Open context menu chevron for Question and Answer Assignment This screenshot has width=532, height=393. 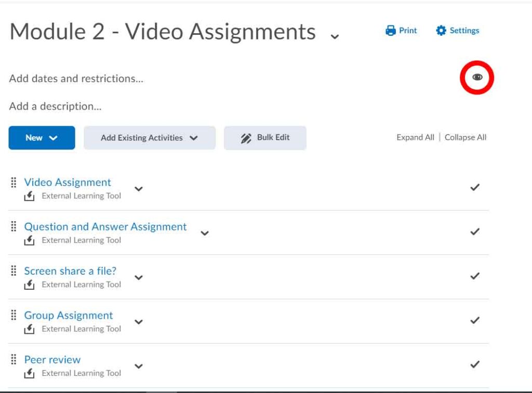[205, 233]
